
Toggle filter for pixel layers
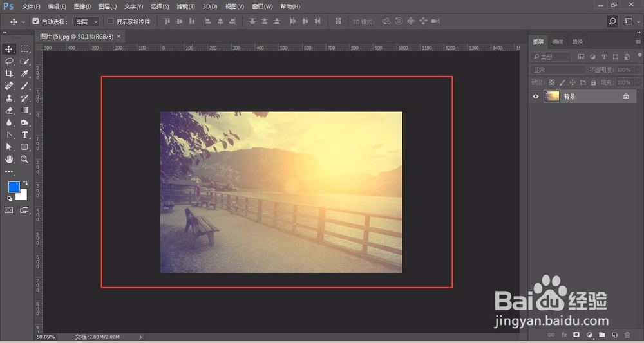(581, 57)
